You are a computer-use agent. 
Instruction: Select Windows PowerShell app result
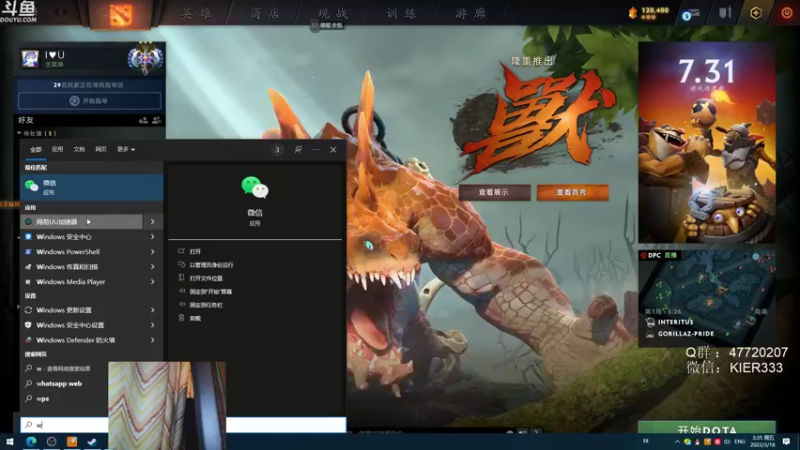(x=82, y=252)
